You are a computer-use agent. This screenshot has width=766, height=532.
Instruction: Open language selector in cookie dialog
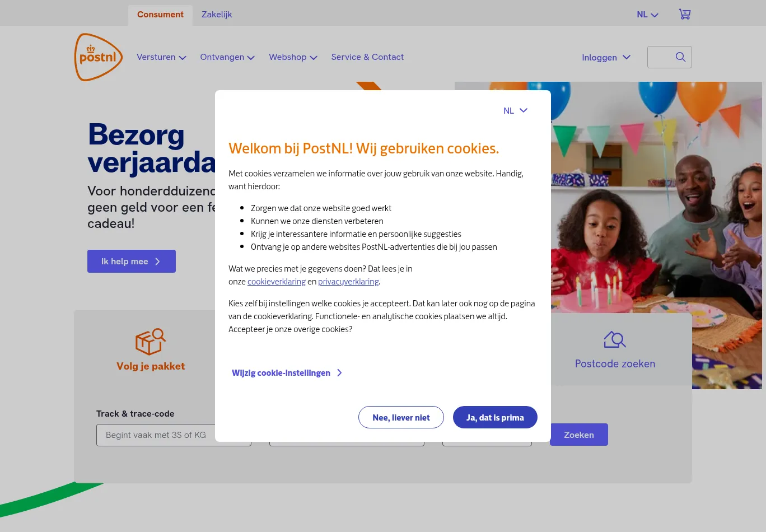pyautogui.click(x=515, y=111)
